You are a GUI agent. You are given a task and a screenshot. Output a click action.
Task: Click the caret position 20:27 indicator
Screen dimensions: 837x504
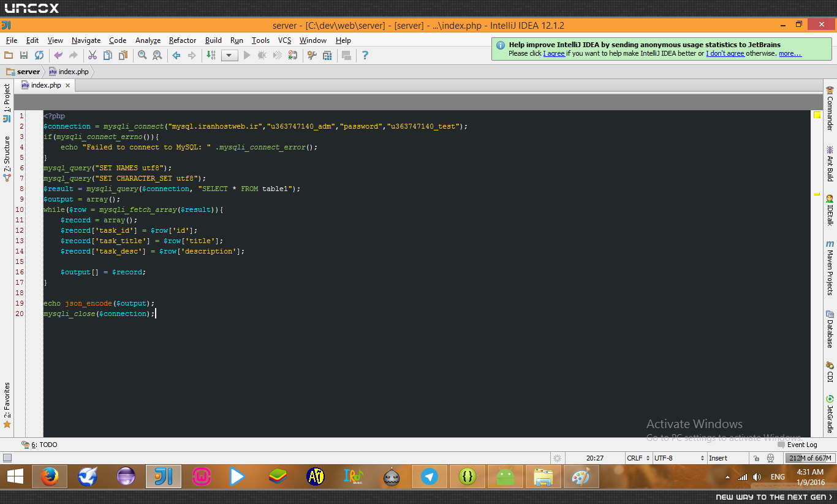(595, 458)
